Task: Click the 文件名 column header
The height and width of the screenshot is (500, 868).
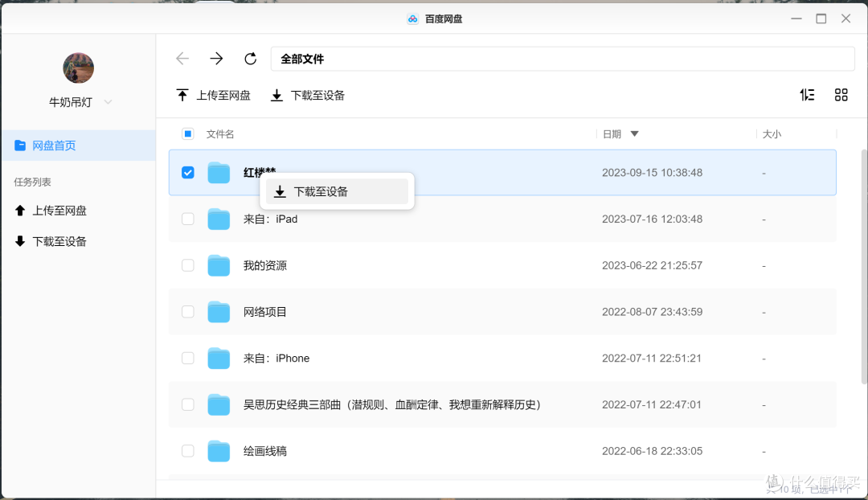Action: [x=219, y=134]
